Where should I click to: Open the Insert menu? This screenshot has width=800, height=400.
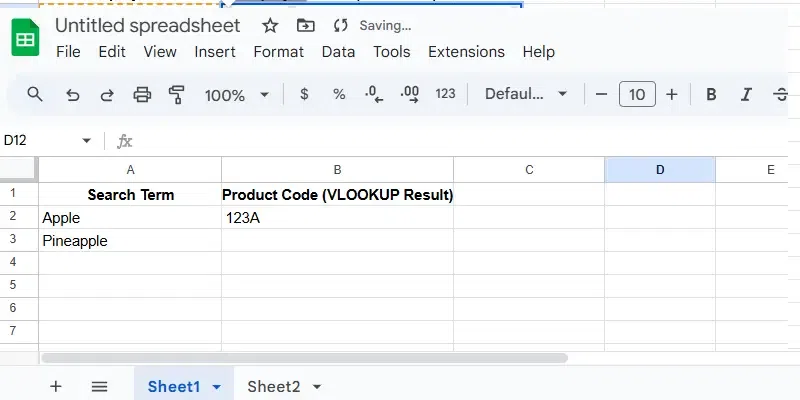click(x=215, y=52)
